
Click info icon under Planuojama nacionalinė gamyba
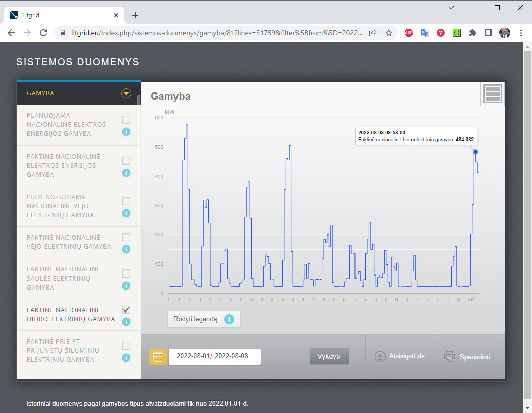point(126,132)
